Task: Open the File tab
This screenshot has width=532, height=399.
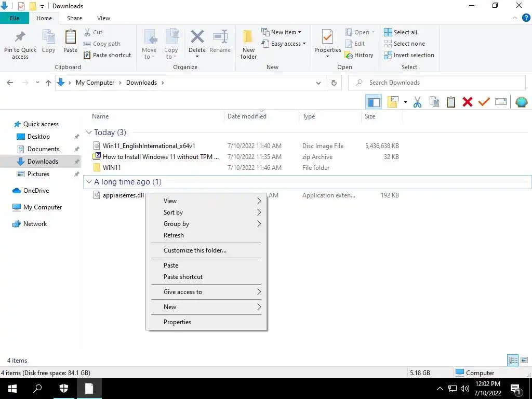Action: click(15, 18)
